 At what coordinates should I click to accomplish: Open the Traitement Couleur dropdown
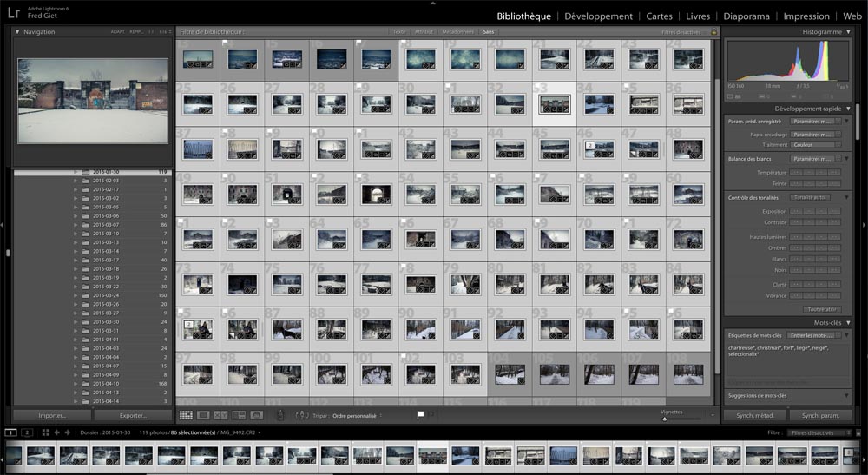pyautogui.click(x=814, y=144)
